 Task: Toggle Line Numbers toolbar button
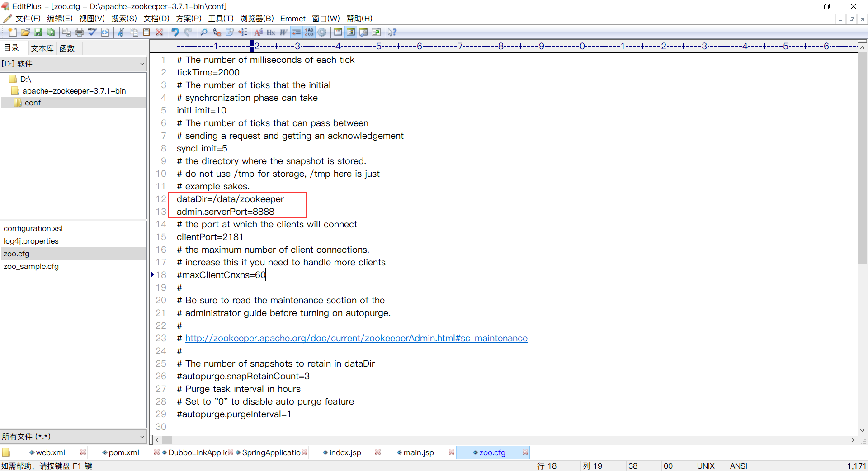click(309, 32)
